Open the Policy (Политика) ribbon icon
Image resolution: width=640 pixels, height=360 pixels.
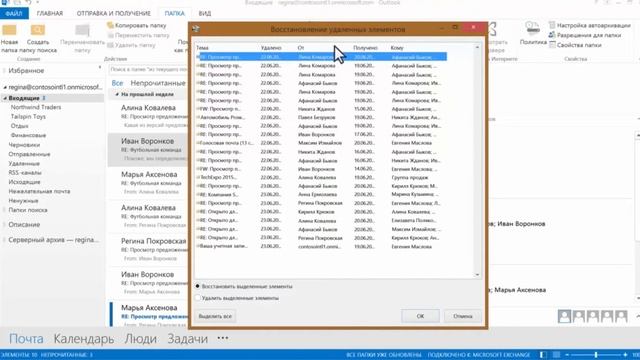coord(533,29)
